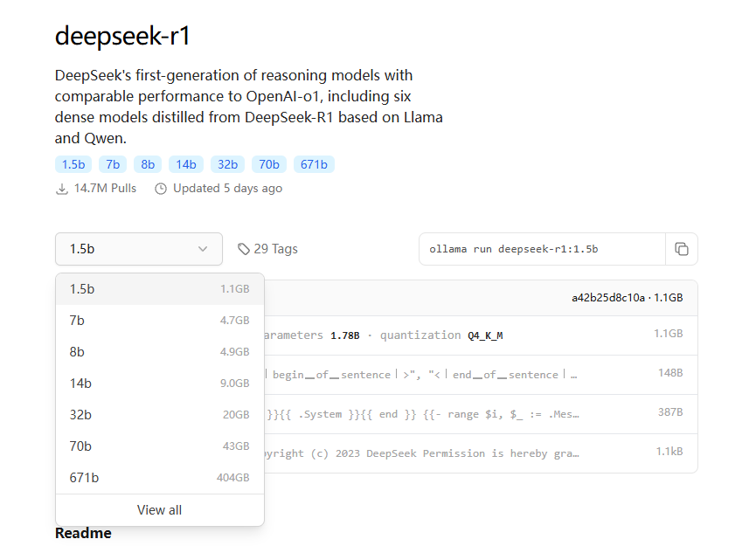756x553 pixels.
Task: Select the highlighted 1.5b dropdown entry
Action: coord(159,289)
